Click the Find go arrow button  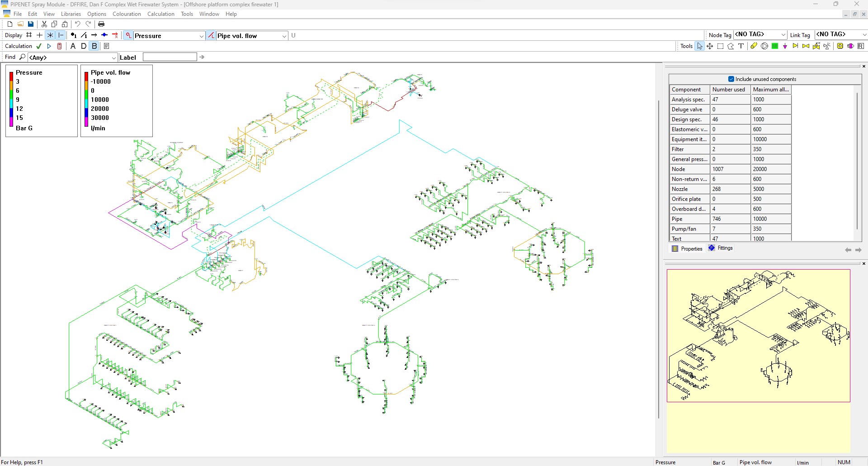[202, 57]
